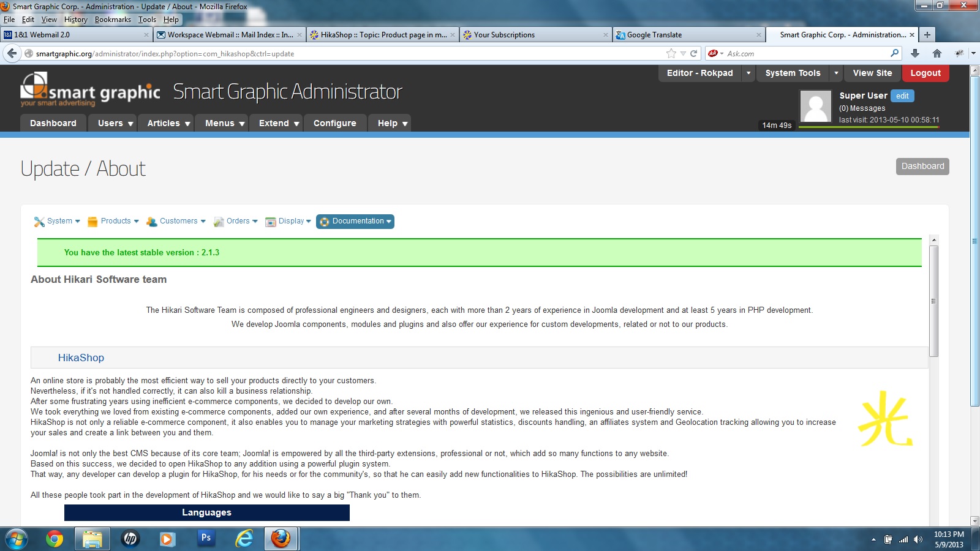Image resolution: width=980 pixels, height=551 pixels.
Task: Open the admin Help menu
Action: pyautogui.click(x=389, y=123)
